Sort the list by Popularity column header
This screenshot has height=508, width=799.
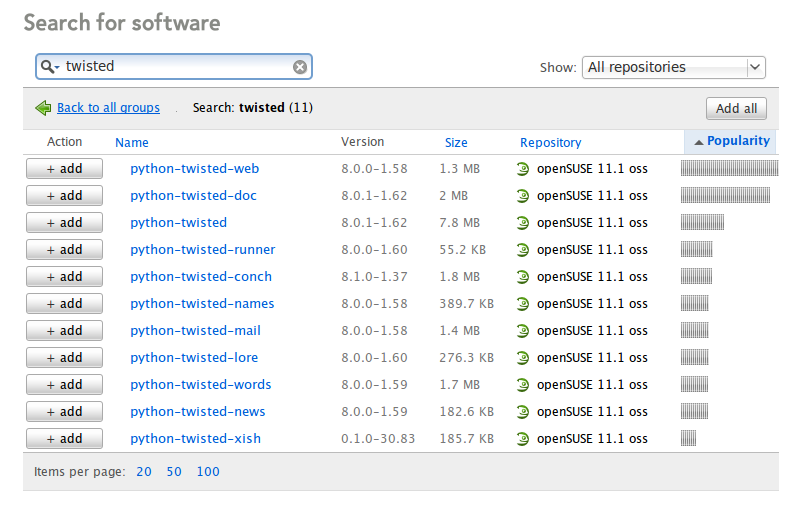pyautogui.click(x=730, y=142)
